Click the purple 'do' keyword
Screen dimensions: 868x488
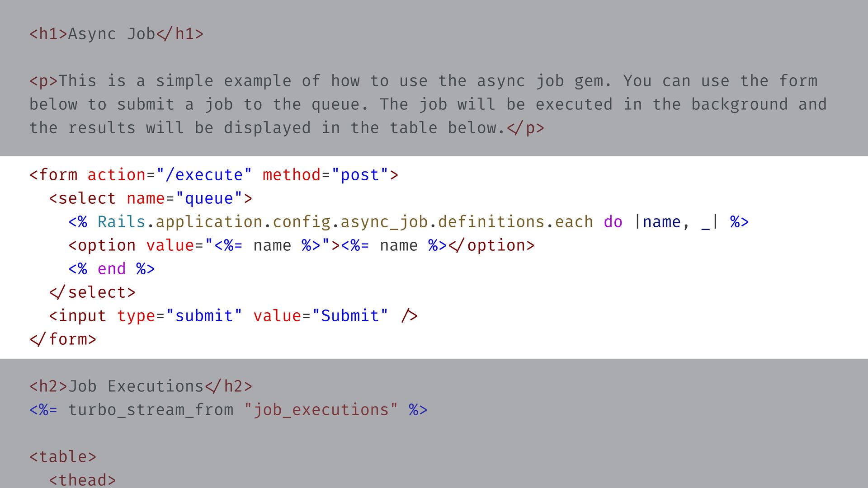point(613,222)
